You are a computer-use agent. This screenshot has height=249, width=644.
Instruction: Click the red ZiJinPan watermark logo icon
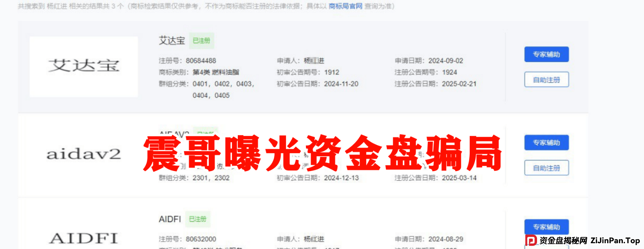531,240
